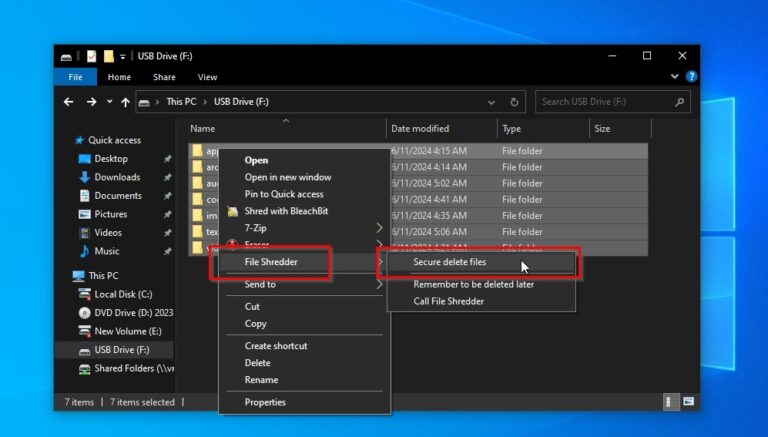Expand the Send to submenu

point(379,285)
